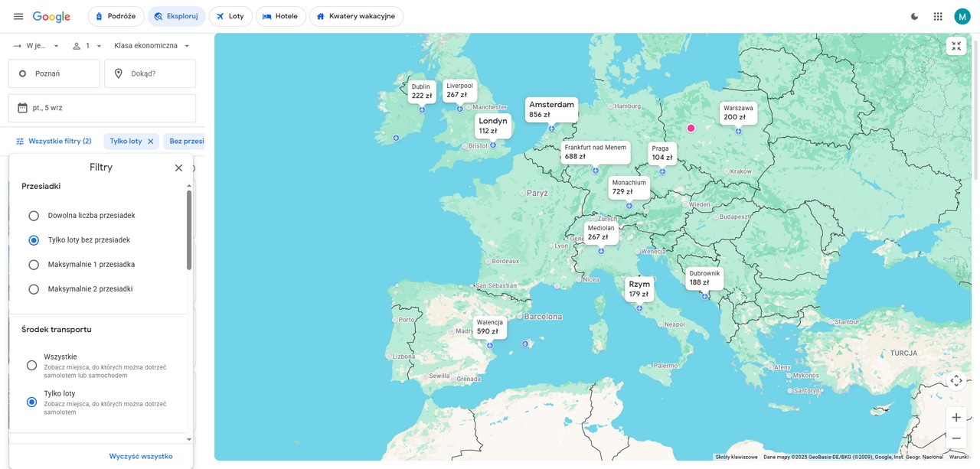980x469 pixels.
Task: Click the airport marker under Praga
Action: point(662,171)
